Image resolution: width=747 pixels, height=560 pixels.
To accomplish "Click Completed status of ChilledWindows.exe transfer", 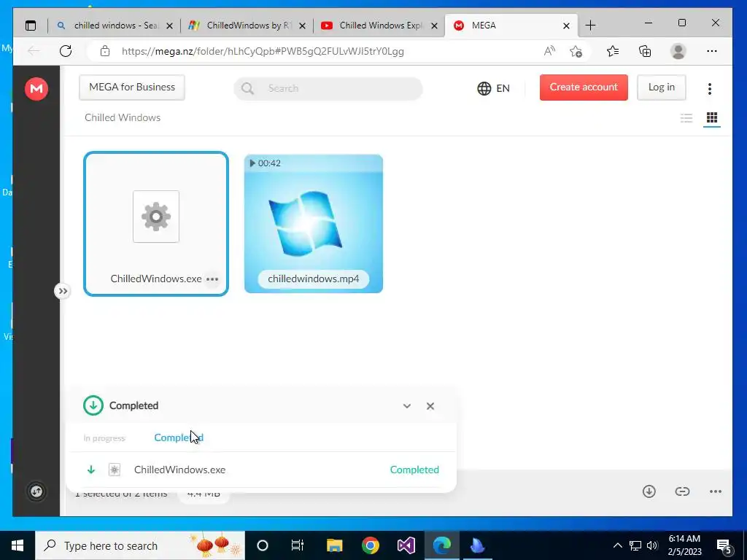I will point(414,470).
